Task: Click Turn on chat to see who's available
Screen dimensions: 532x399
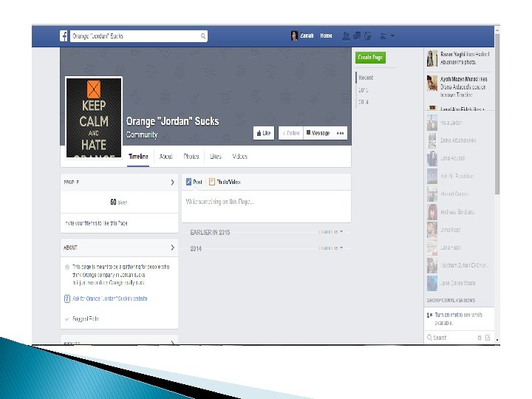Action: pos(458,318)
